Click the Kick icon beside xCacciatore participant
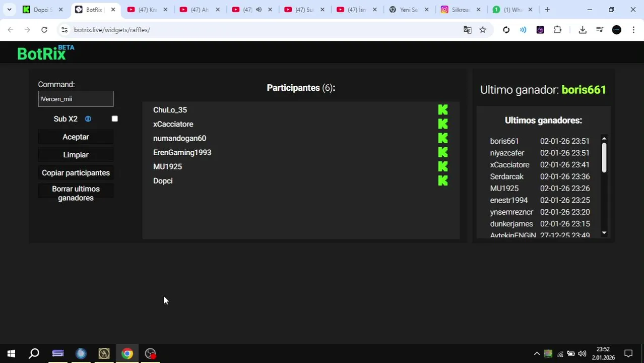The image size is (644, 363). (443, 124)
